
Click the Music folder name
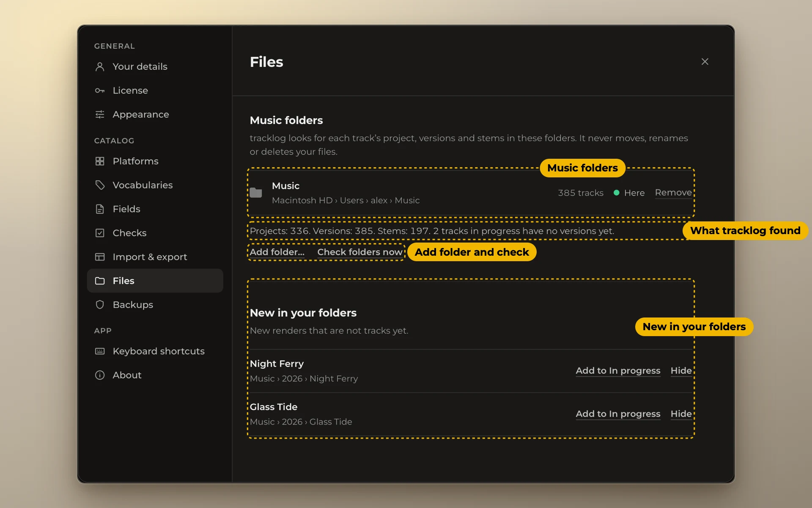286,186
